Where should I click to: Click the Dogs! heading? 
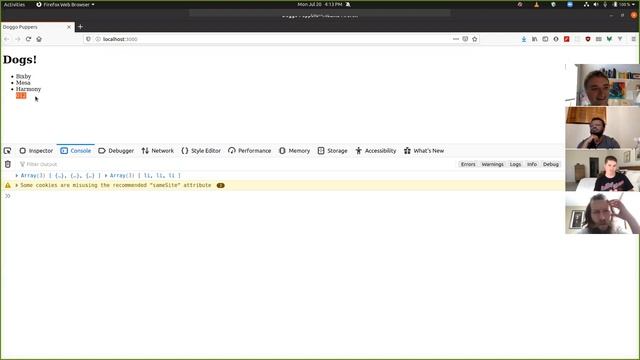(20, 60)
